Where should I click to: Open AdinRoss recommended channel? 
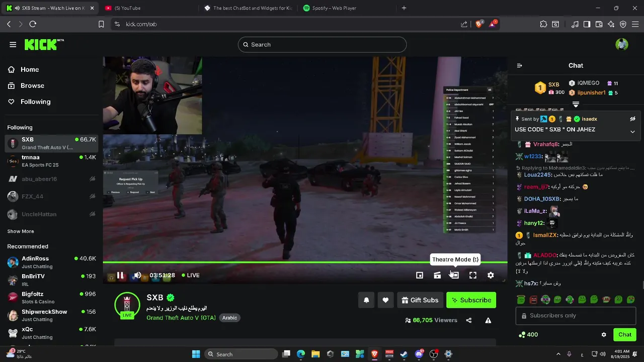tap(51, 262)
